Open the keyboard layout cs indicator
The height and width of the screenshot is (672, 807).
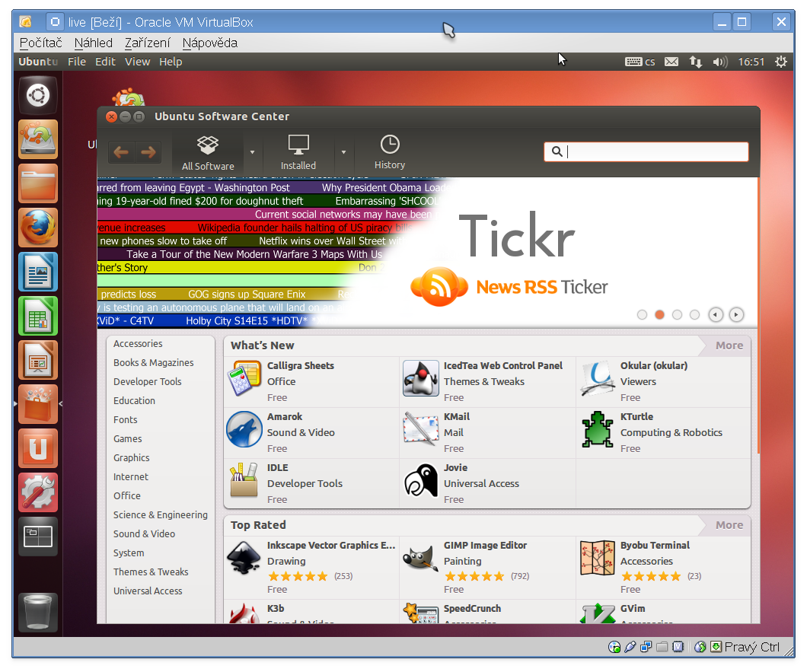[x=640, y=62]
